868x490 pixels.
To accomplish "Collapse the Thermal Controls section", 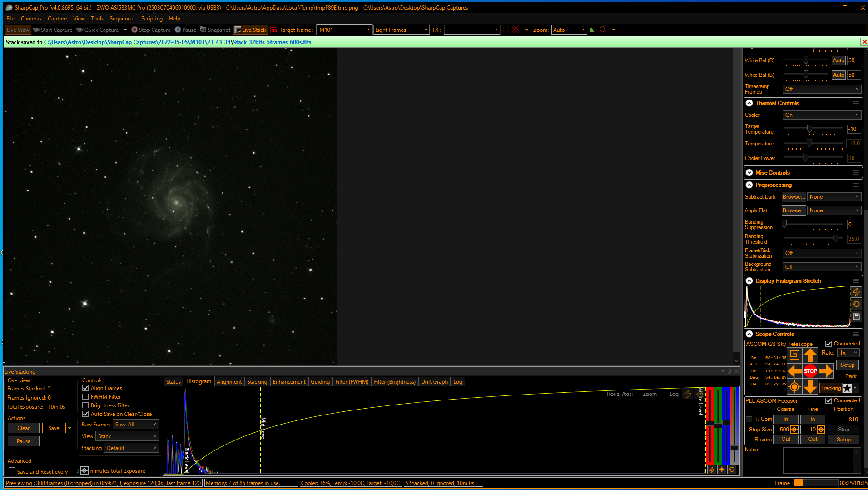I will [749, 103].
